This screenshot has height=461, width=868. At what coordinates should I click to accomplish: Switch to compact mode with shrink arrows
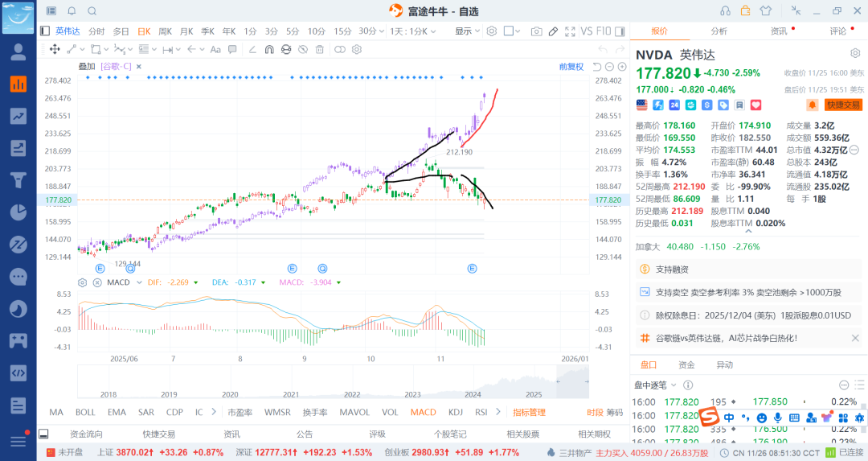click(x=796, y=10)
